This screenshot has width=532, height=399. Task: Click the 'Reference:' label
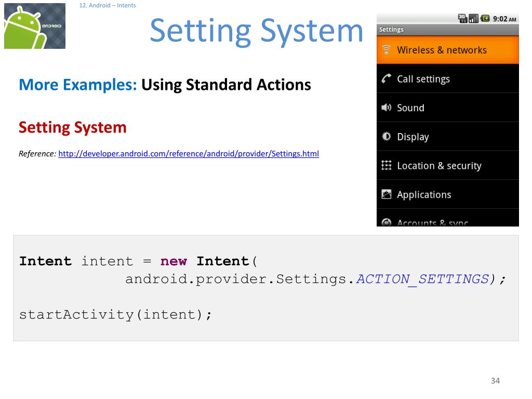click(x=37, y=154)
